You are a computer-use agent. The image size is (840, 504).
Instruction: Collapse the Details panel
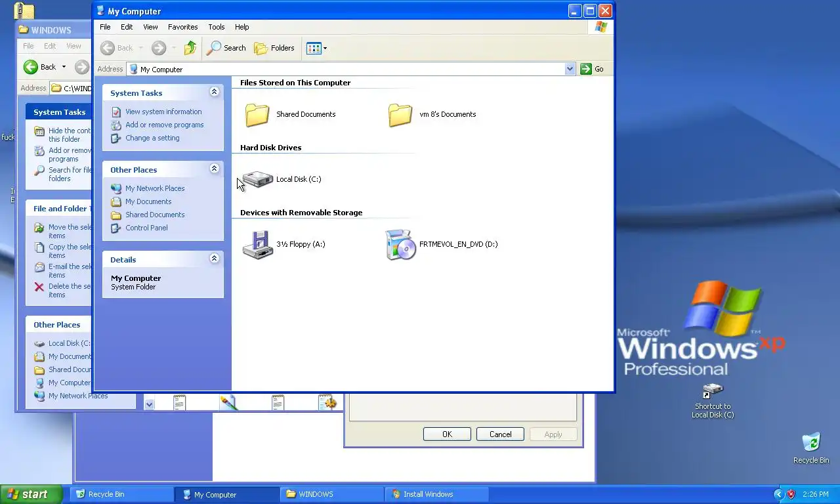click(214, 259)
